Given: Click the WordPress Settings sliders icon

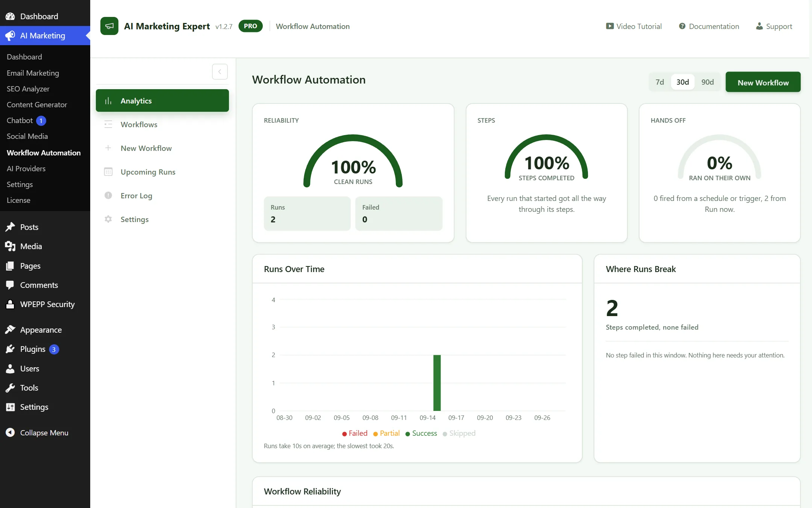Looking at the screenshot, I should 10,407.
